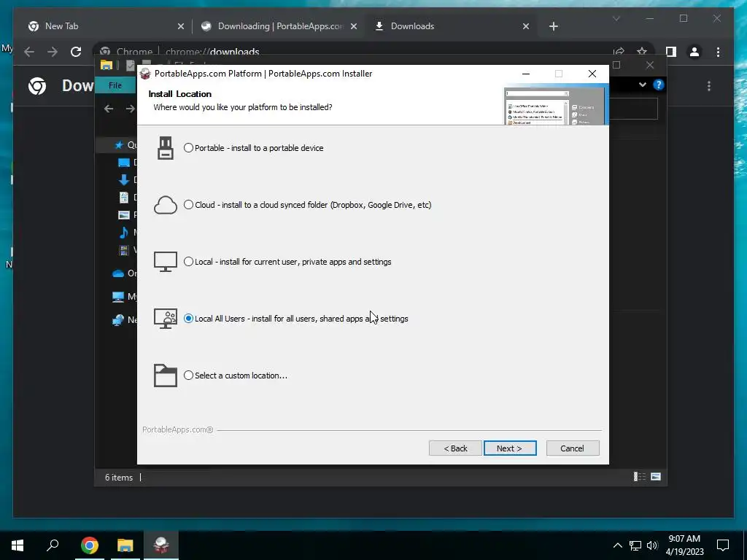Toggle Chrome side panel icon

click(671, 52)
